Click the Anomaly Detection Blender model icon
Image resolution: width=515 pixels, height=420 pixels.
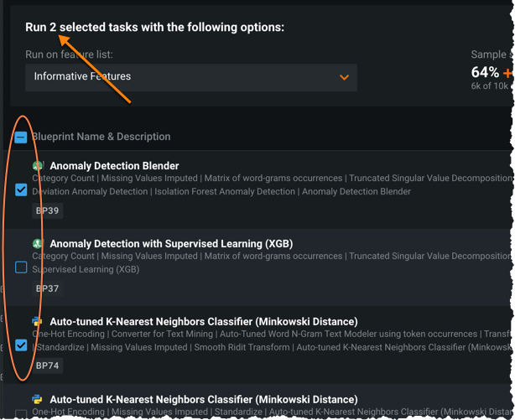[x=38, y=166]
